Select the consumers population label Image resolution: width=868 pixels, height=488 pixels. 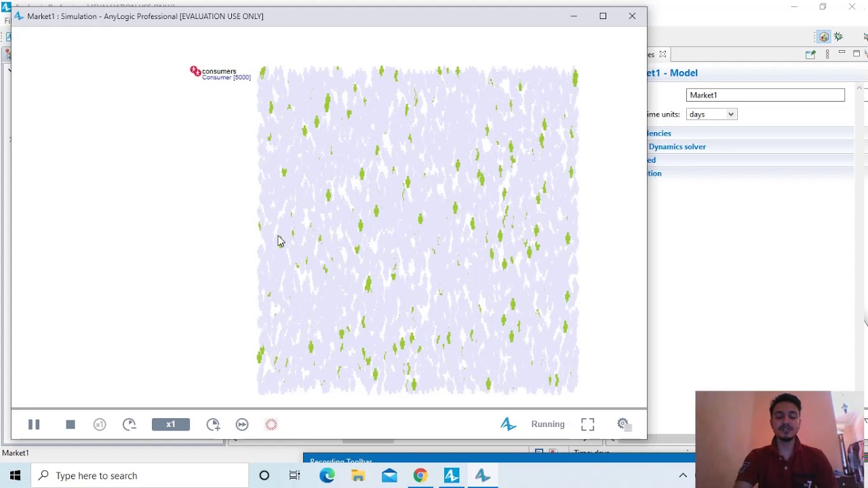pos(219,71)
